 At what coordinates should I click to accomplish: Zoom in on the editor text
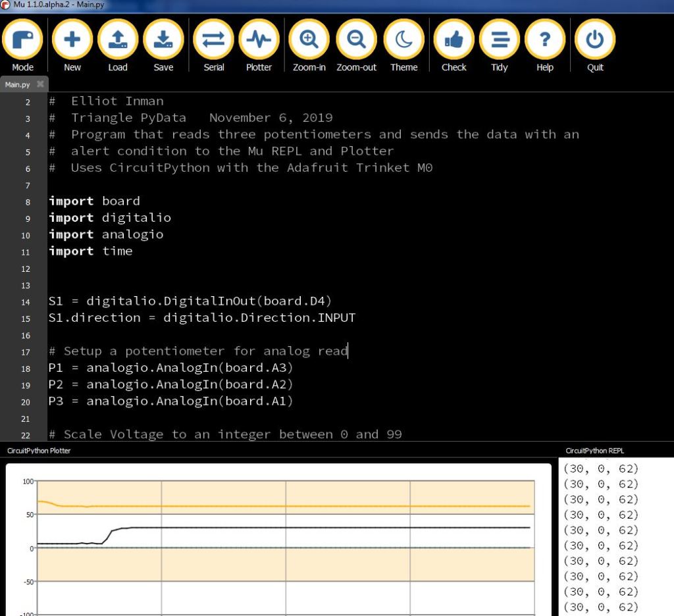309,41
